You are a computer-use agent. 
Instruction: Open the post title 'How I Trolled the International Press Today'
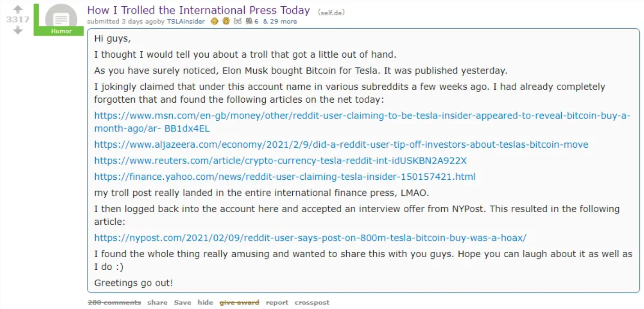pyautogui.click(x=198, y=10)
